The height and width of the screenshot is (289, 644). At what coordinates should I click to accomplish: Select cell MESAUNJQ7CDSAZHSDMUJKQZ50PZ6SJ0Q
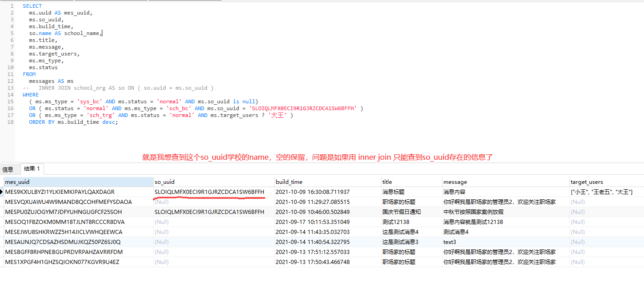tap(78, 242)
